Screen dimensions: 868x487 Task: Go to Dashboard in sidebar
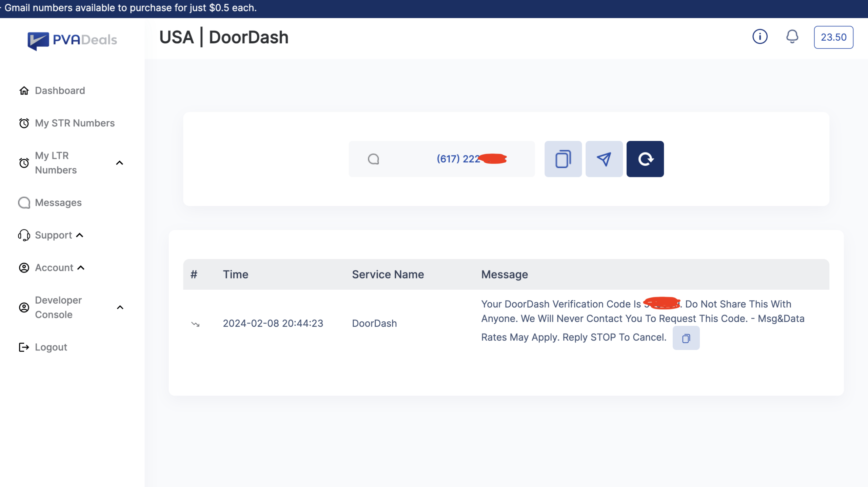(60, 90)
